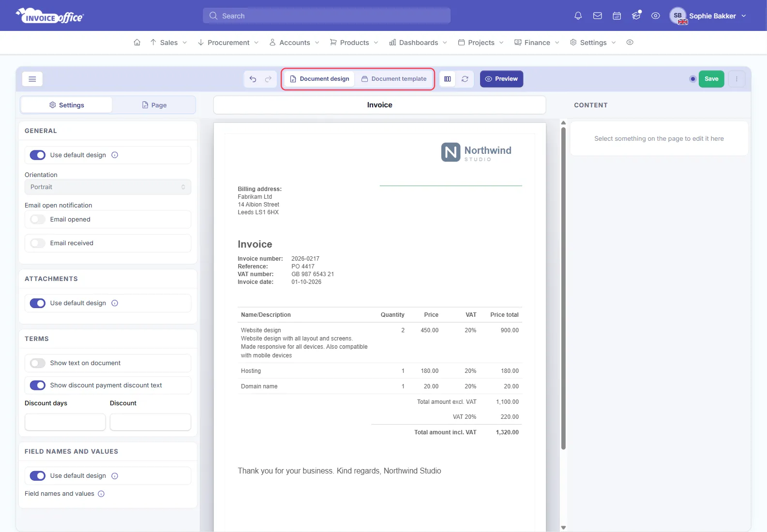
Task: Enable the Email opened notification switch
Action: [x=38, y=220]
